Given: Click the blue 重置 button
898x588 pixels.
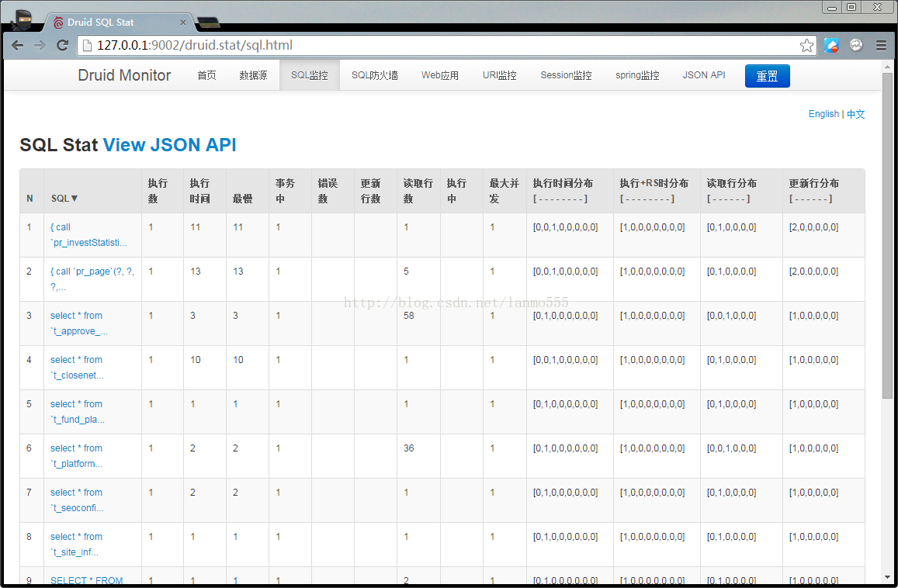Looking at the screenshot, I should pyautogui.click(x=767, y=76).
